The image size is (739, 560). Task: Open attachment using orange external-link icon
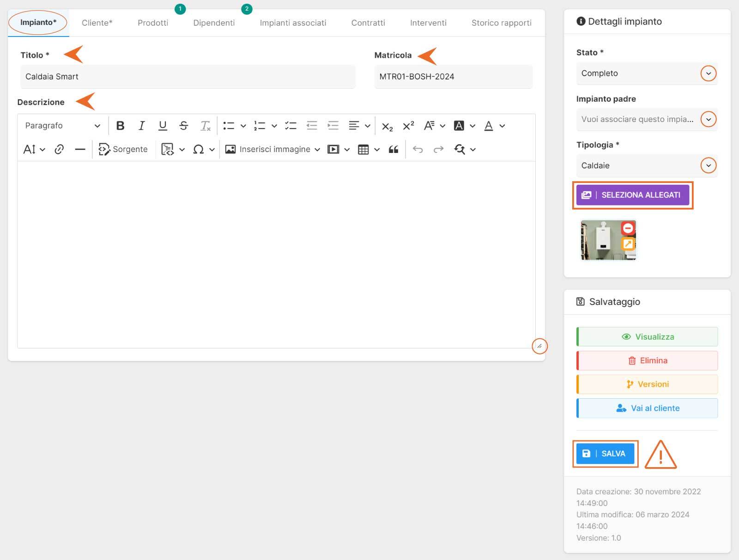coord(628,243)
